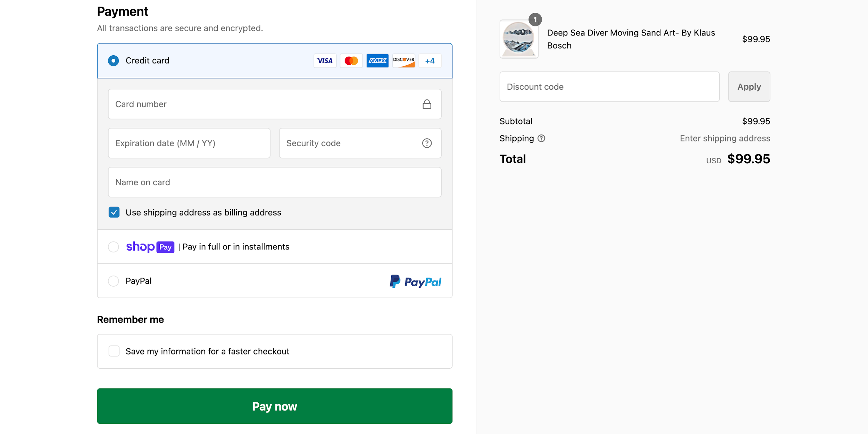This screenshot has height=434, width=868.
Task: Click the American Express icon
Action: pos(377,61)
